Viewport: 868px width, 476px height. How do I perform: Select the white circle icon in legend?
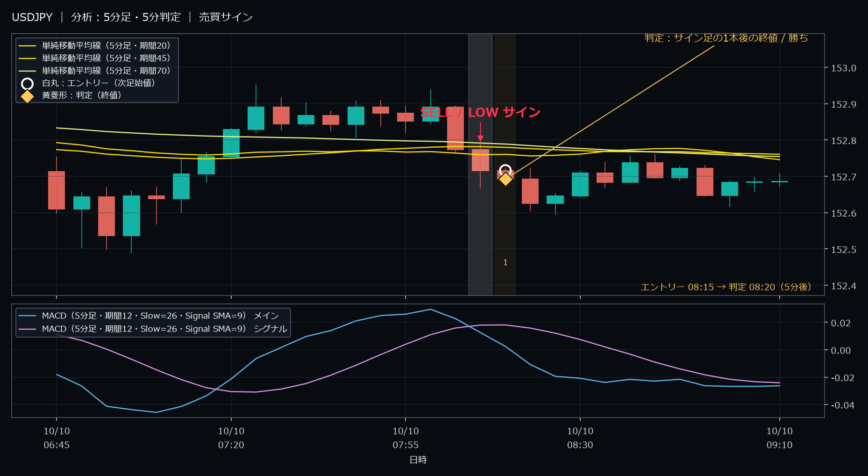28,84
